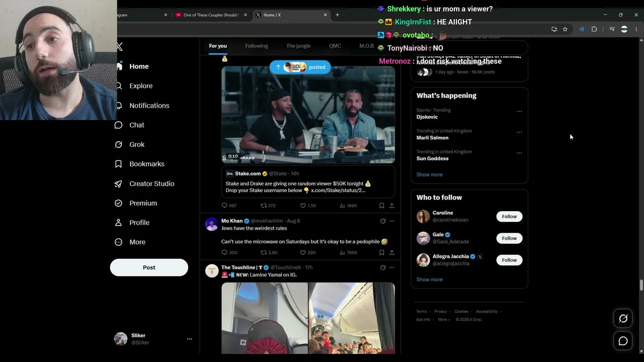This screenshot has width=644, height=362.
Task: Open Sliker account options menu
Action: click(190, 339)
